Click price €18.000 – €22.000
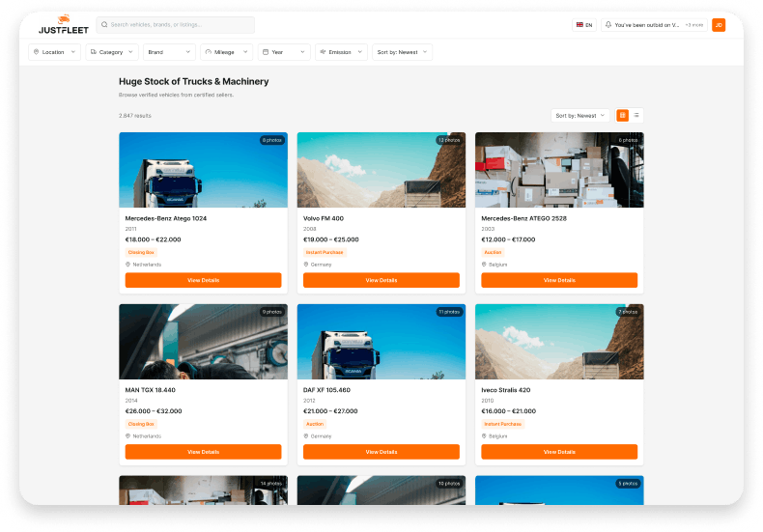 [154, 239]
